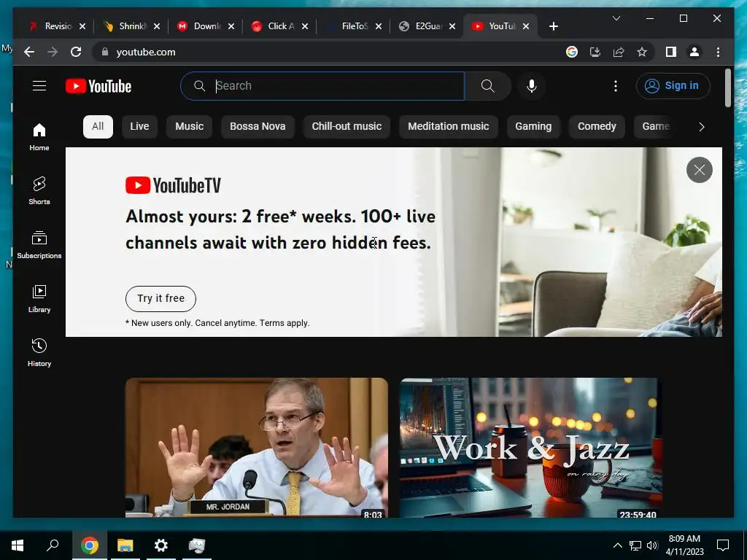747x560 pixels.
Task: Select the Meditation music chip
Action: (449, 127)
